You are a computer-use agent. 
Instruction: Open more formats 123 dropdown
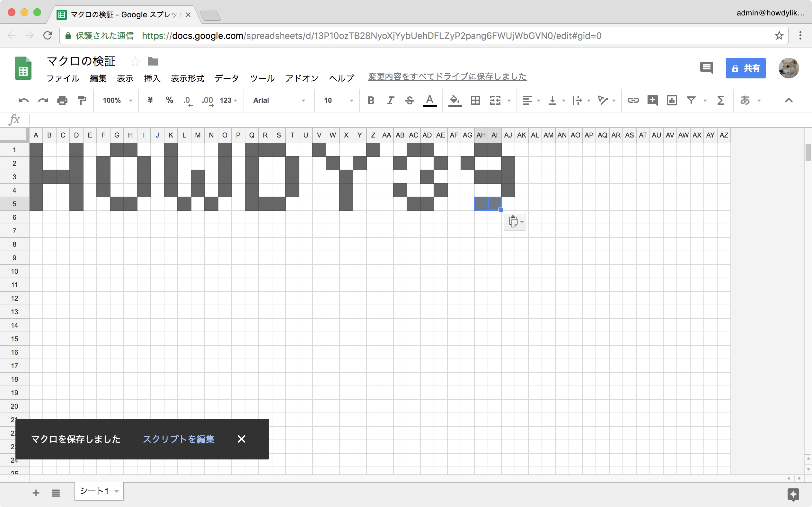point(229,100)
